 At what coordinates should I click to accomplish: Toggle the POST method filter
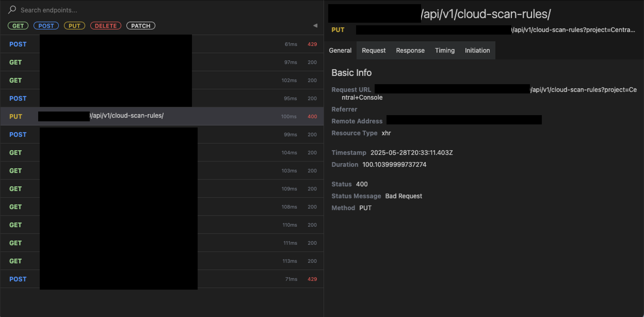pos(46,26)
